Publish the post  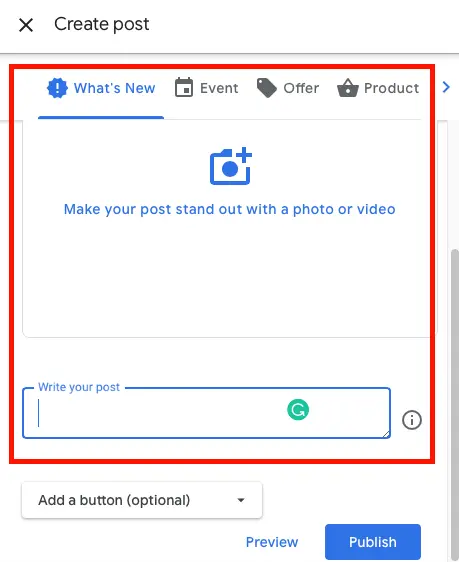pos(373,542)
